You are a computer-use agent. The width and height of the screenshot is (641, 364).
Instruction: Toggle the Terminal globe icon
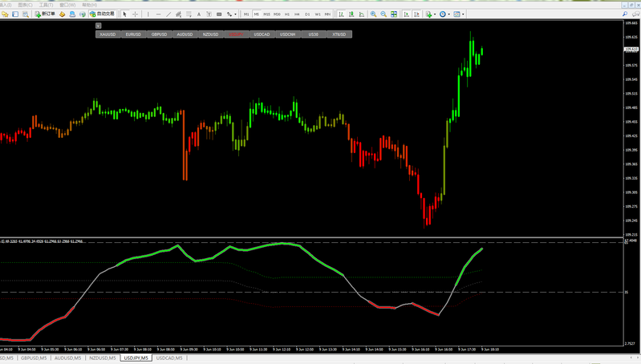(x=83, y=14)
